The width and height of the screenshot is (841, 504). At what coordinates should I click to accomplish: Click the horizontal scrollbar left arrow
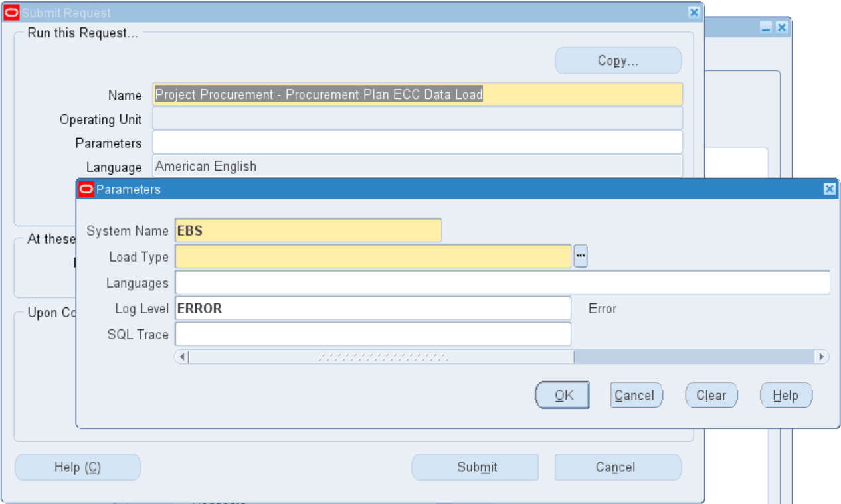click(x=182, y=357)
